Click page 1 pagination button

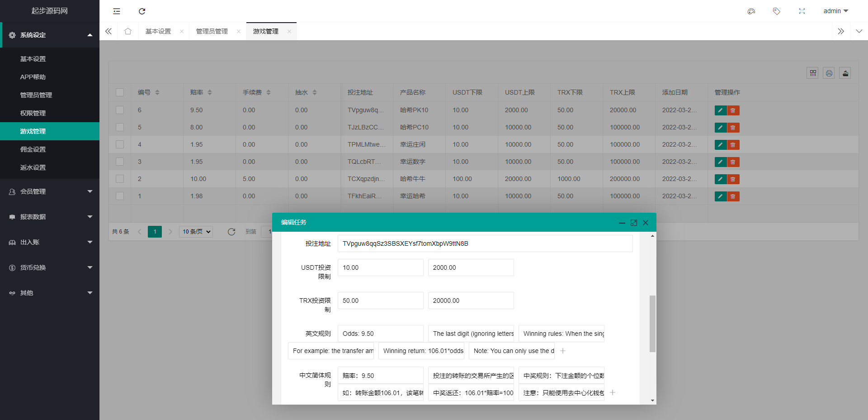click(155, 232)
